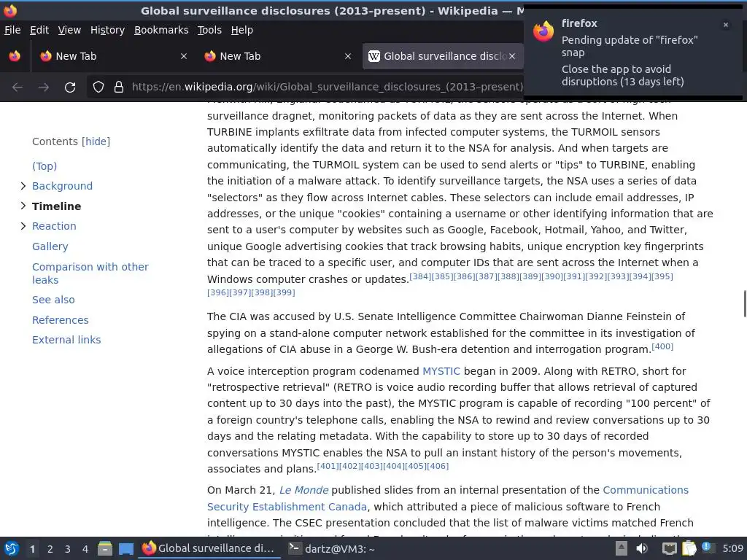Open the Help menu
The image size is (747, 560).
(x=242, y=30)
